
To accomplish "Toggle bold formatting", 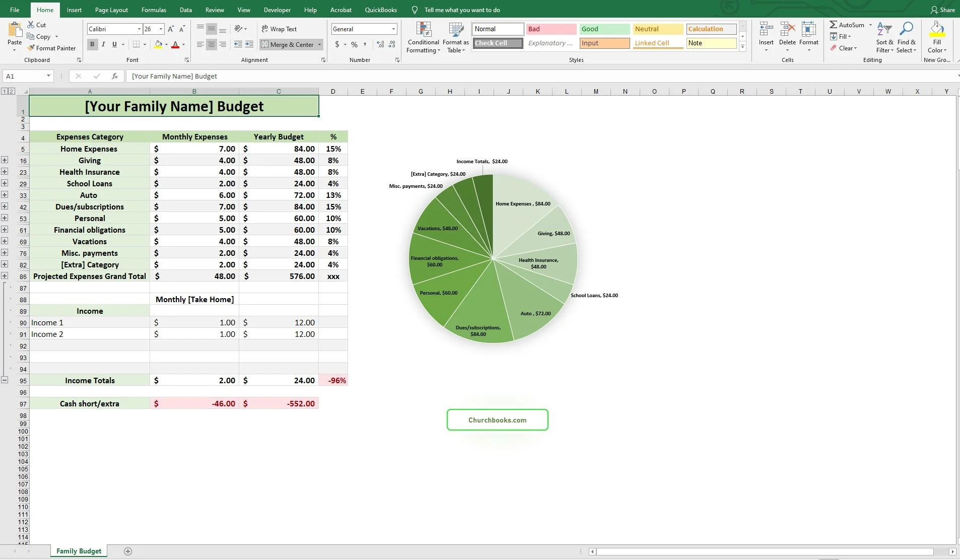I will 92,44.
